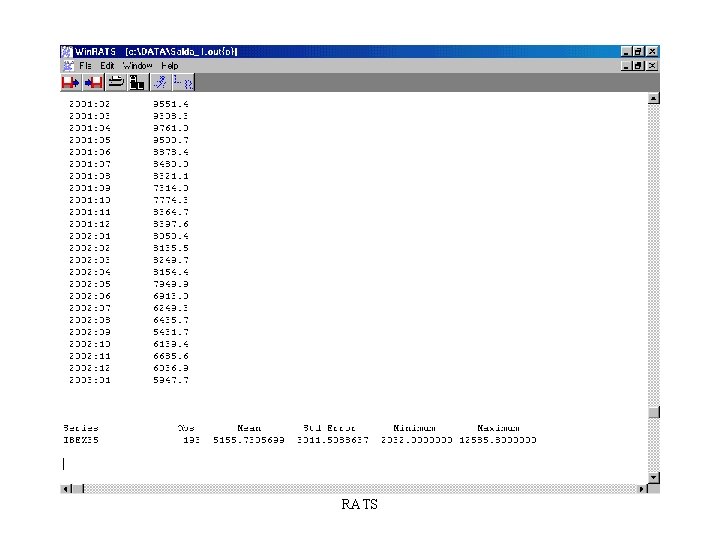Click the date entry 2001:05

[90, 140]
